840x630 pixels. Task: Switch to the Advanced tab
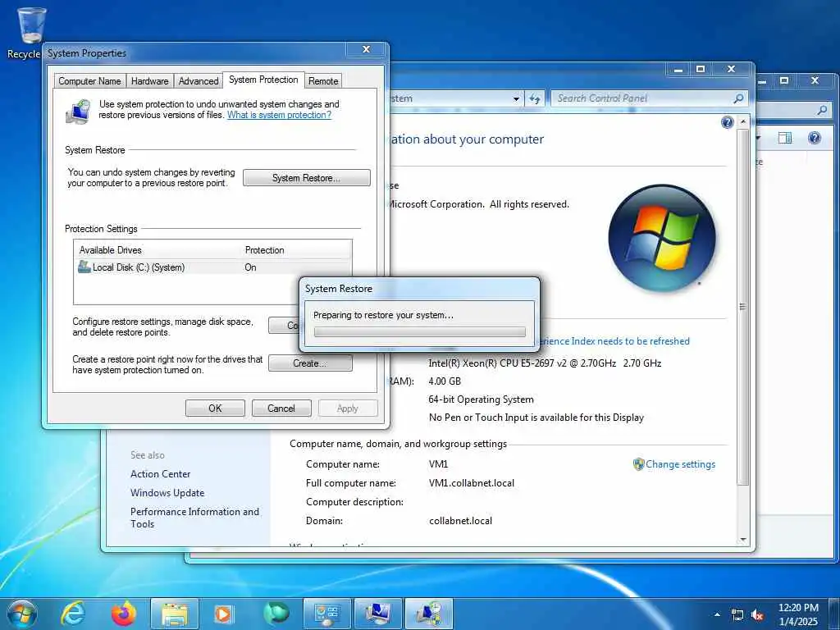point(199,81)
